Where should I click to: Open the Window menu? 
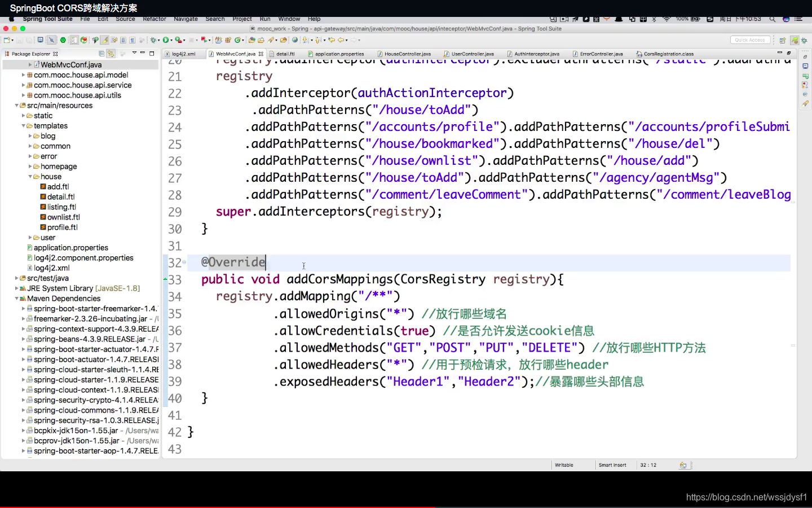point(289,19)
